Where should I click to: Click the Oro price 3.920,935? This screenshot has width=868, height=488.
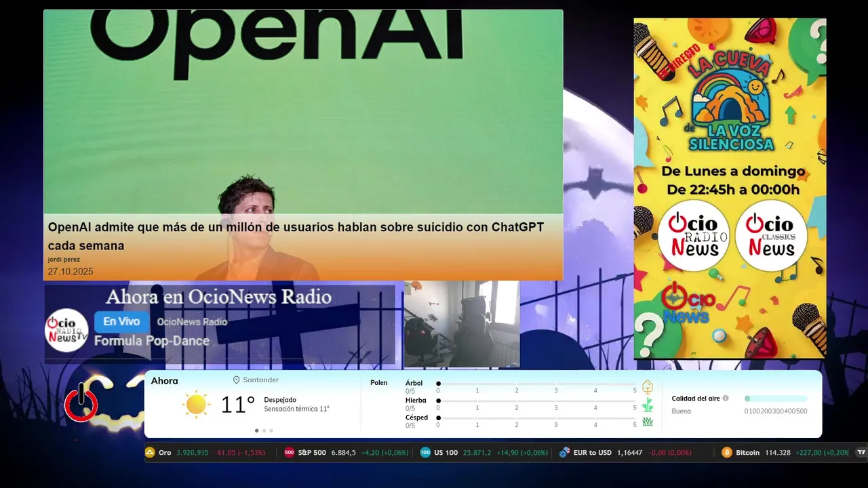(193, 452)
